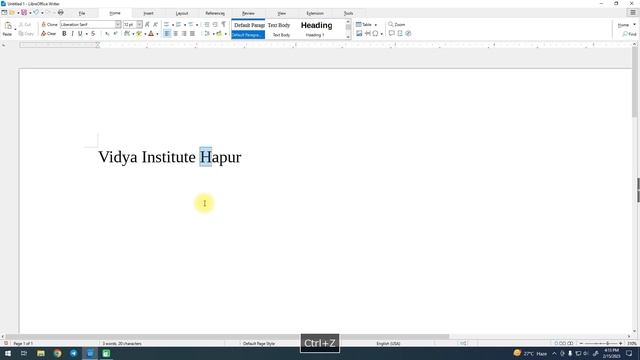Click inside the Liberation Serif font name field
The width and height of the screenshot is (640, 360).
[88, 24]
